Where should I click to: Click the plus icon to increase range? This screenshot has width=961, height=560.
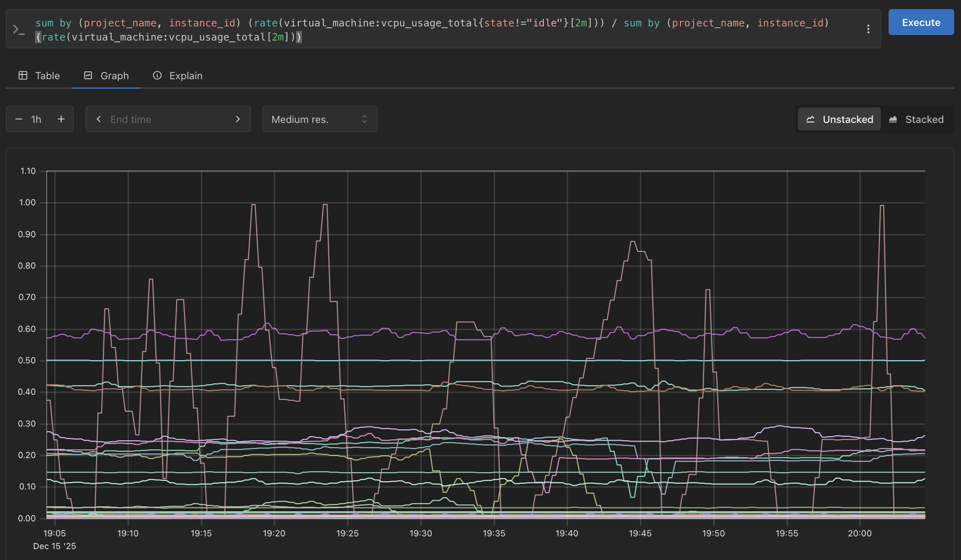[61, 119]
